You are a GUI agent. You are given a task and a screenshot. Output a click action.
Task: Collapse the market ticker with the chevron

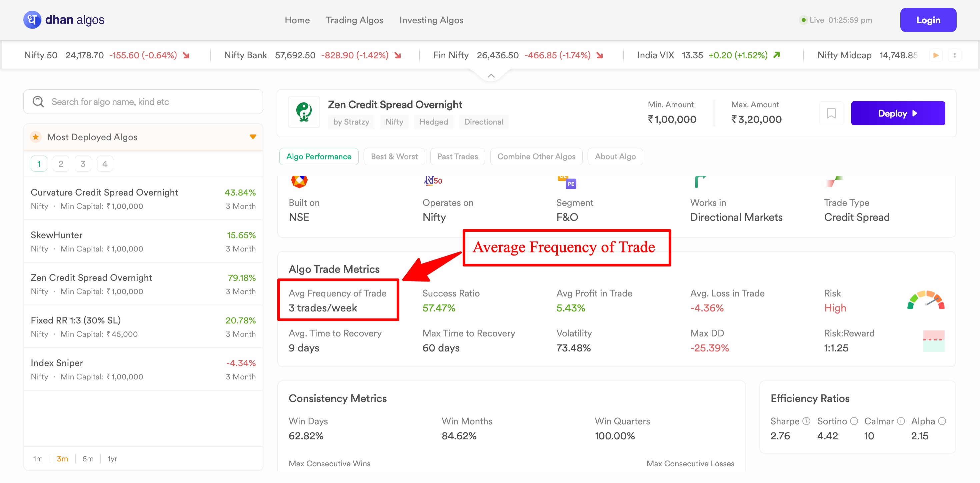491,76
